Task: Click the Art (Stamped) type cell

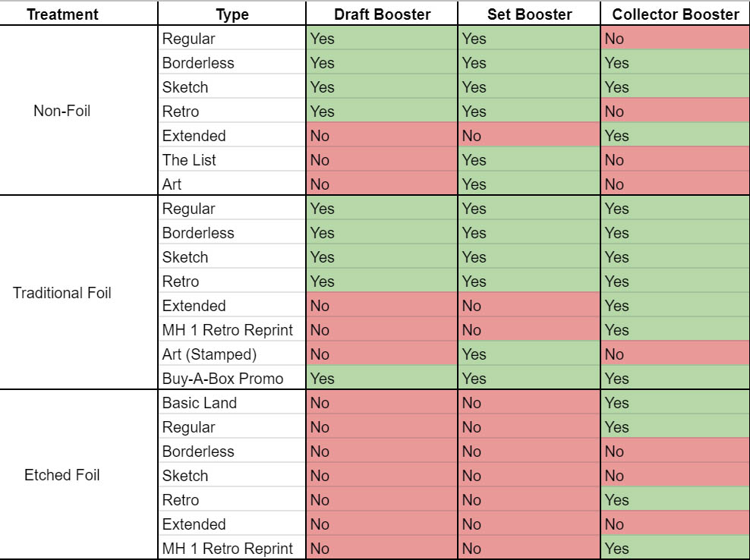Action: pyautogui.click(x=232, y=354)
